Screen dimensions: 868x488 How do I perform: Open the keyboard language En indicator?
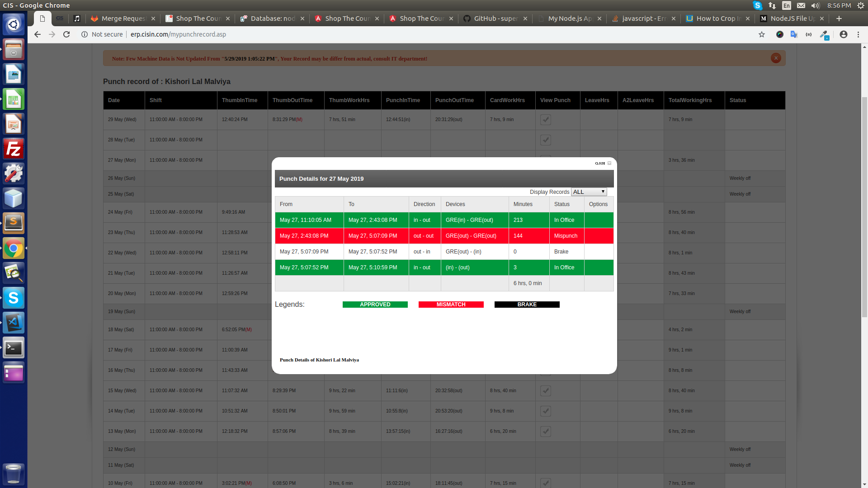787,5
